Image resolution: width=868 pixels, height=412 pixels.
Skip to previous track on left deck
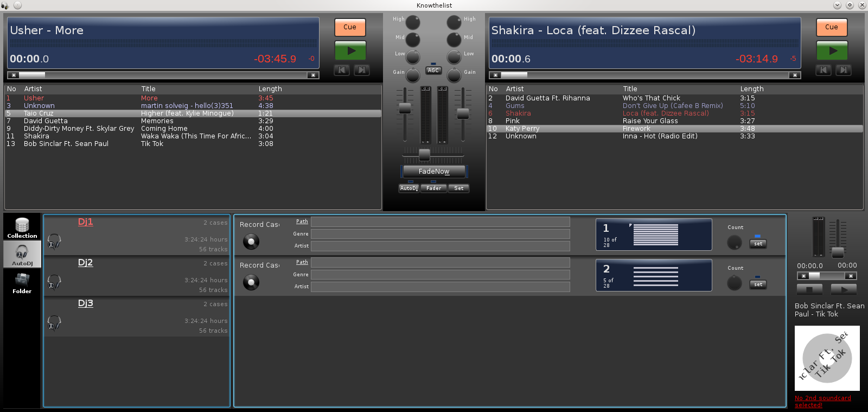point(341,70)
